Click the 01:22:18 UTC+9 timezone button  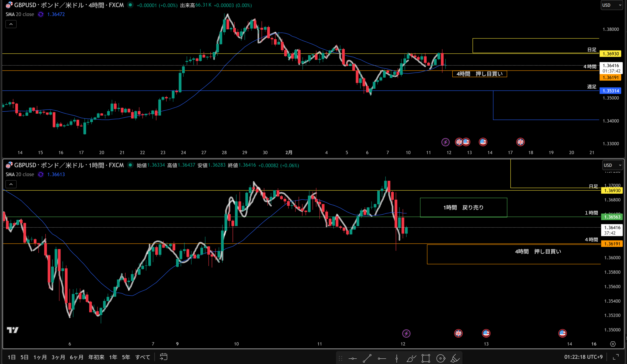coord(583,357)
